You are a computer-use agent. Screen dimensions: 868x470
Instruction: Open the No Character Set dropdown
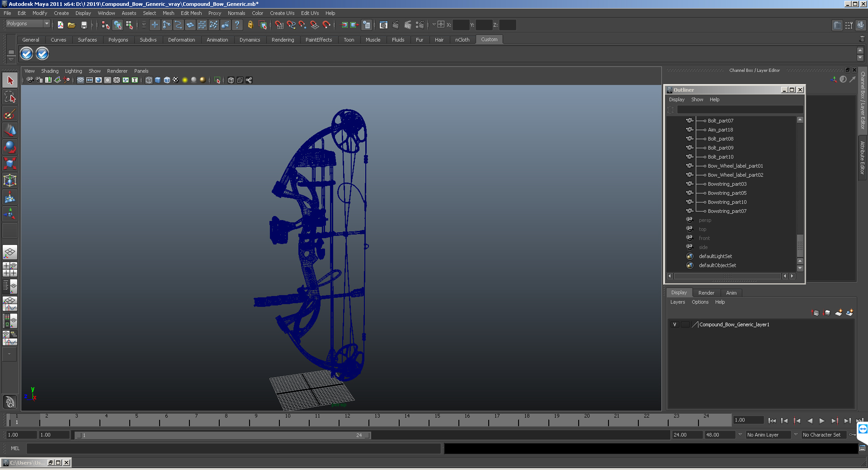point(825,435)
